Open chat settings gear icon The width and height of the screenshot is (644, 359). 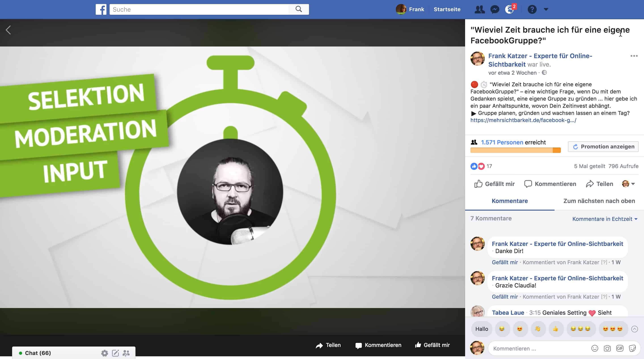(x=104, y=353)
